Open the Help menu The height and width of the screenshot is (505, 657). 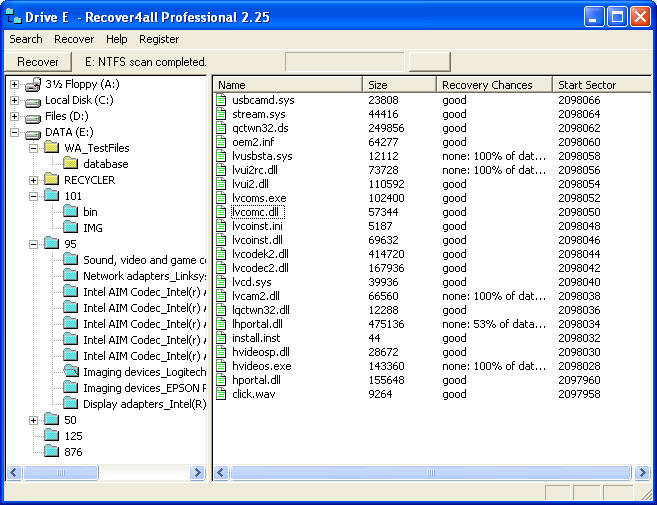[x=116, y=39]
